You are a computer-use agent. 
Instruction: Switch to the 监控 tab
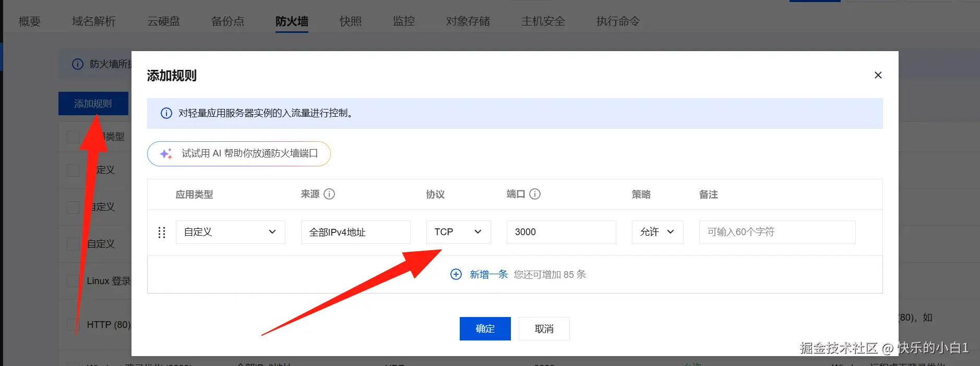pyautogui.click(x=404, y=21)
